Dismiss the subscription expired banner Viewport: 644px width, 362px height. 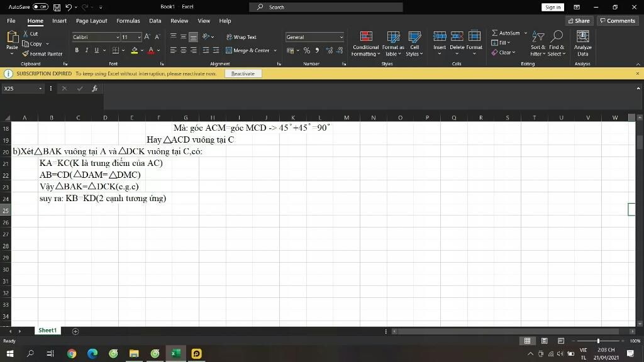[x=638, y=74]
